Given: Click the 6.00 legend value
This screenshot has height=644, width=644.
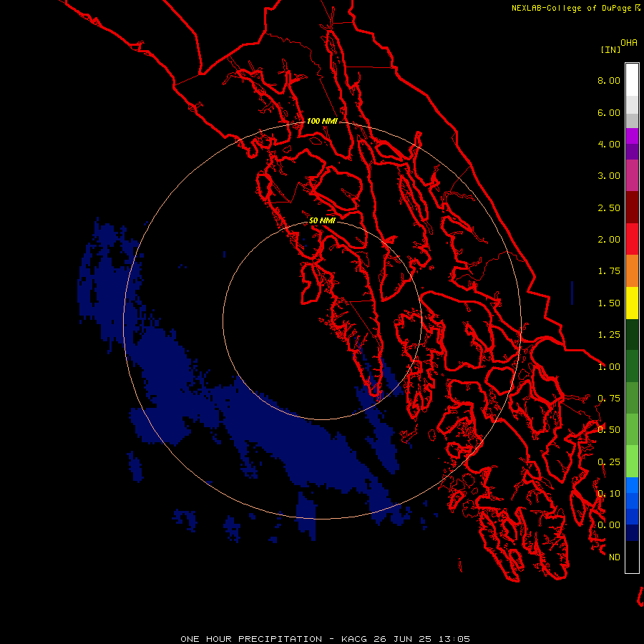Looking at the screenshot, I should point(609,112).
